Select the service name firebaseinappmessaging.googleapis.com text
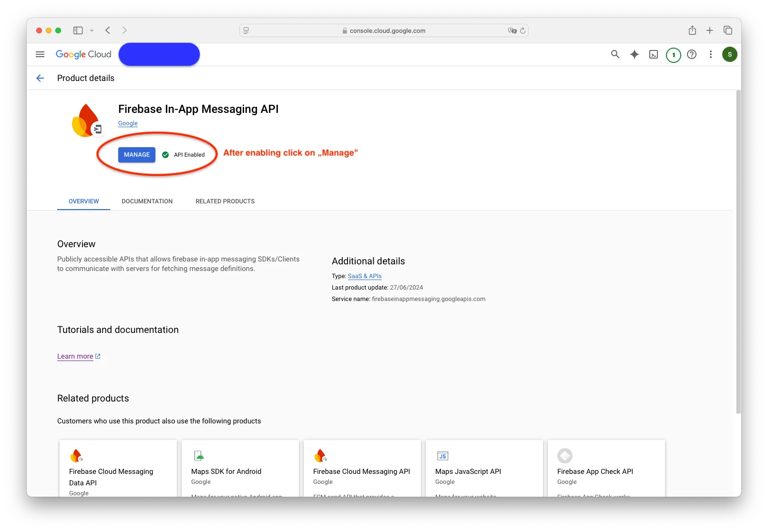The height and width of the screenshot is (532, 768). pos(429,299)
